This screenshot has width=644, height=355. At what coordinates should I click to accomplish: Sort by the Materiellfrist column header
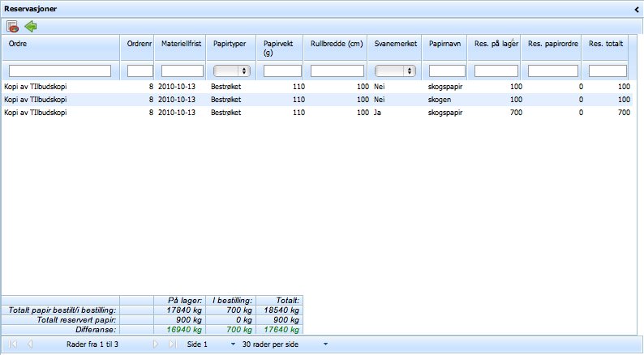(x=182, y=44)
